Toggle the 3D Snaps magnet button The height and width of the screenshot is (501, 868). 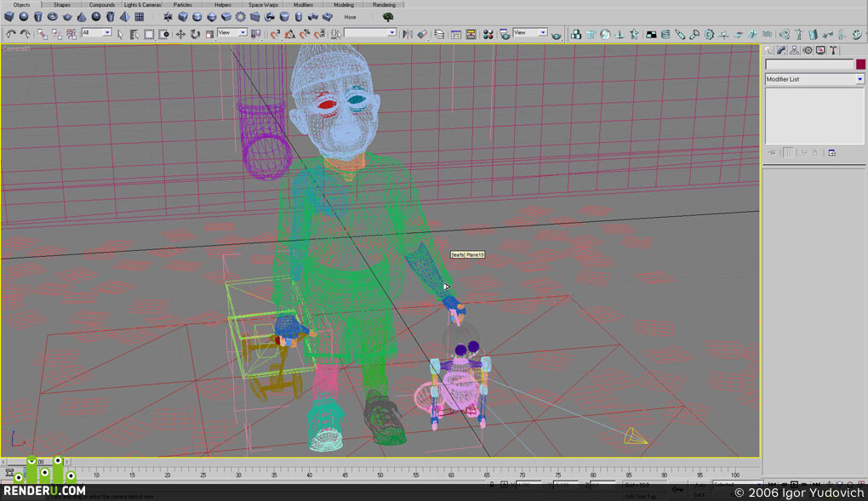[x=275, y=34]
